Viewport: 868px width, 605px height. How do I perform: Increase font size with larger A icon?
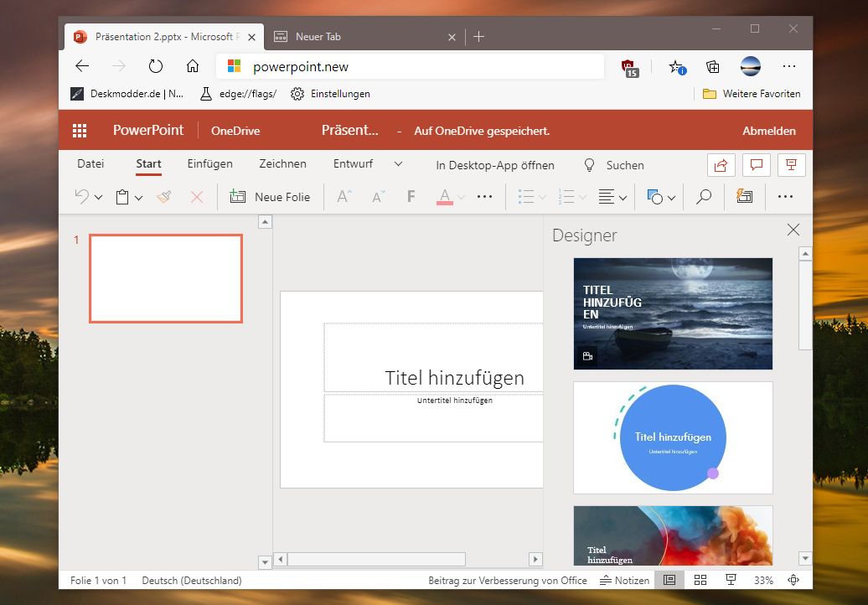pos(344,197)
